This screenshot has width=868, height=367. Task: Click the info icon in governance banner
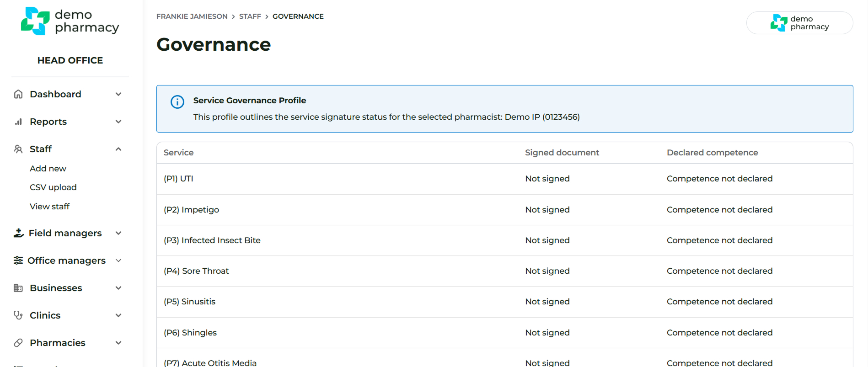177,101
